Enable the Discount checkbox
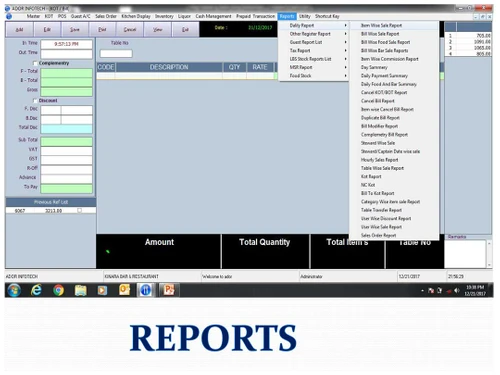Viewport: 500px width, 375px height. [x=35, y=100]
